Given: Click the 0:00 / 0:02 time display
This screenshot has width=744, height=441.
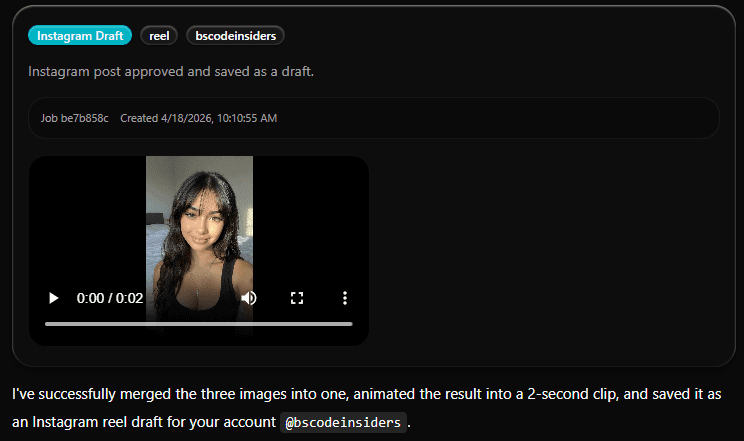Looking at the screenshot, I should 110,298.
